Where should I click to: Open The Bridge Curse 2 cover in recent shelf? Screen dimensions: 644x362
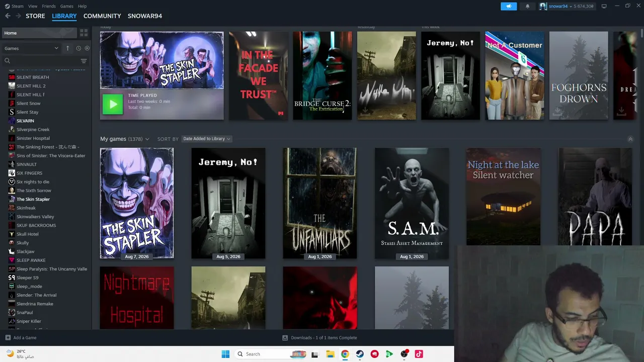tap(323, 76)
